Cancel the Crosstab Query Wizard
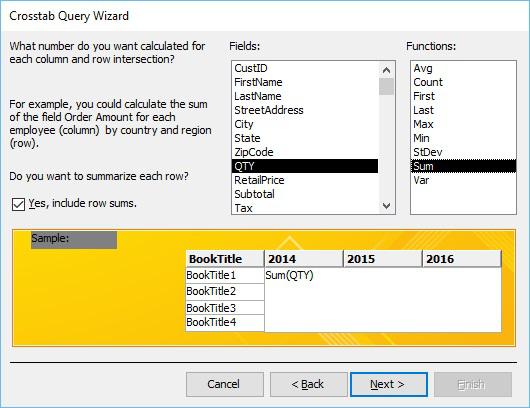The width and height of the screenshot is (530, 408). (x=225, y=384)
